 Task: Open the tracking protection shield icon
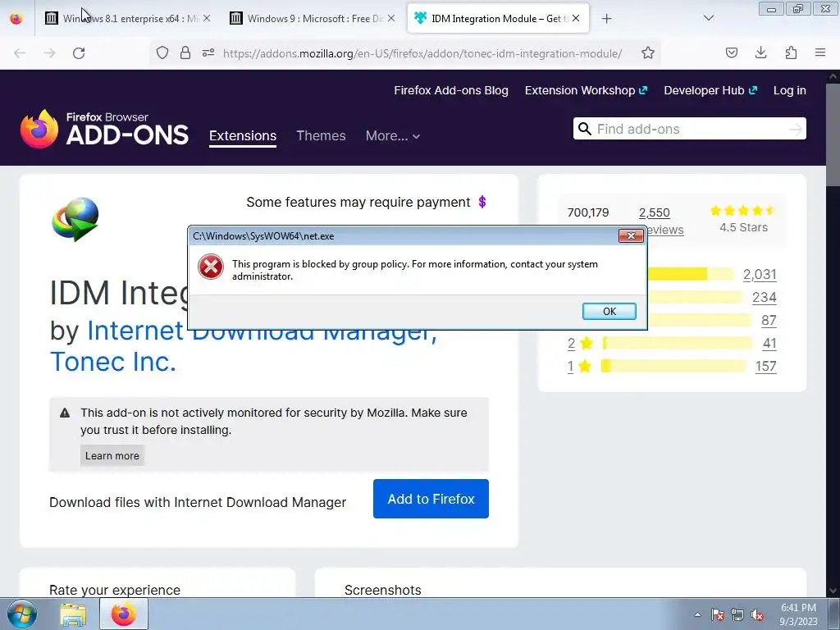click(162, 52)
